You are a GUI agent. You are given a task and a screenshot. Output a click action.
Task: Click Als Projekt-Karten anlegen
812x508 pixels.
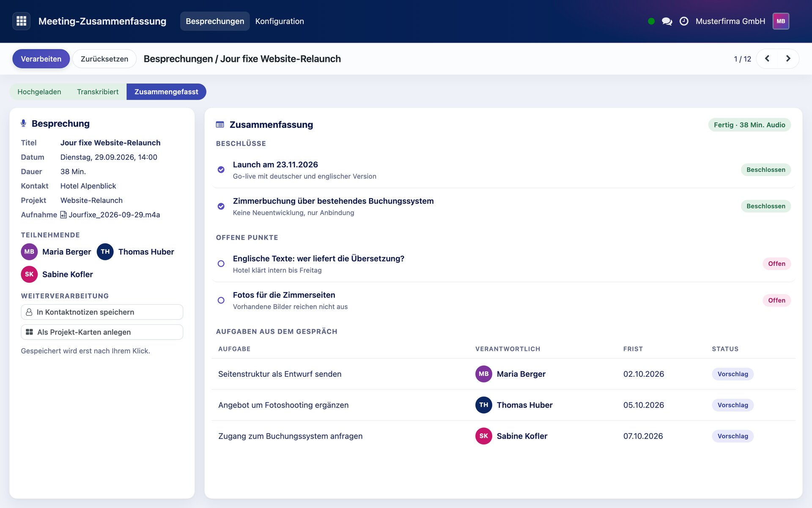102,332
